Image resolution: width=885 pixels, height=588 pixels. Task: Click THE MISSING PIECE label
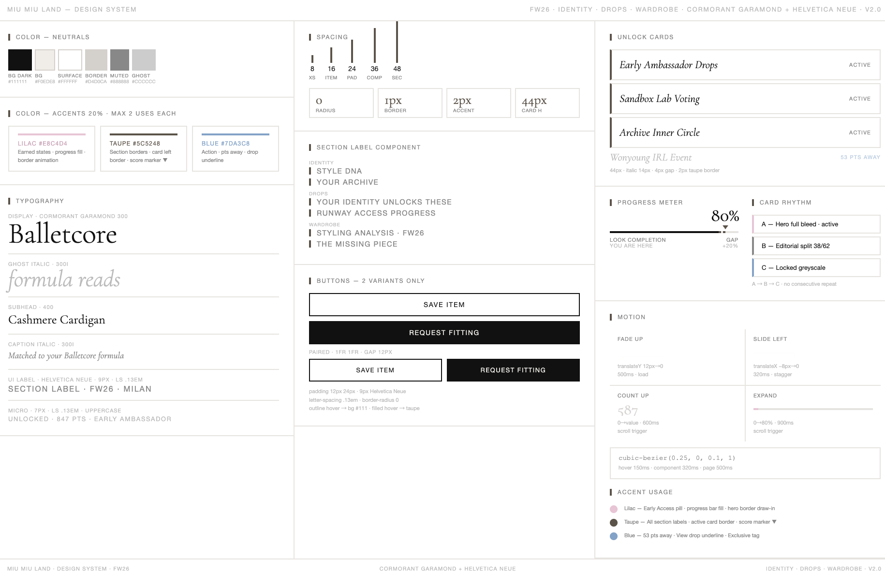(357, 244)
